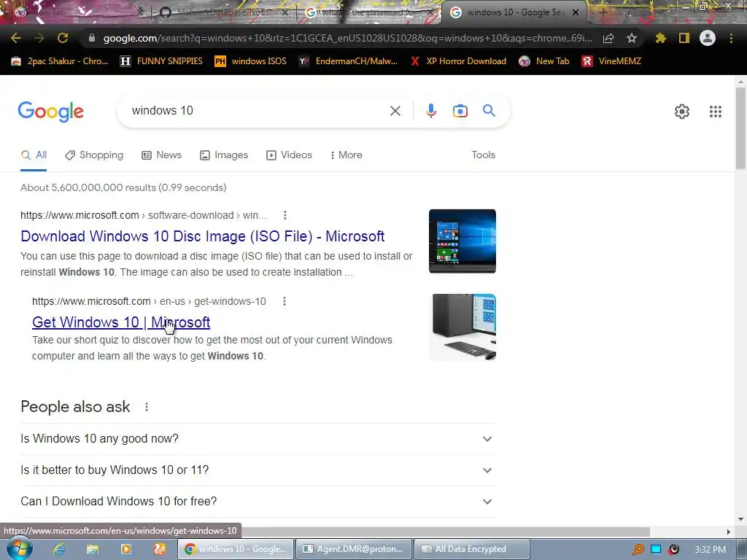Switch to the MalwareDatabase GitHub tab

point(222,12)
